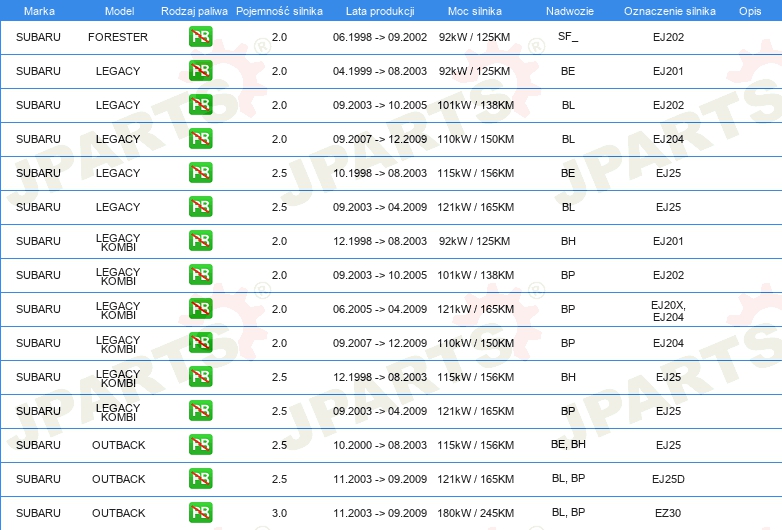
Task: Click fuel icon in Legacy BL EJ202 row
Action: click(x=200, y=105)
